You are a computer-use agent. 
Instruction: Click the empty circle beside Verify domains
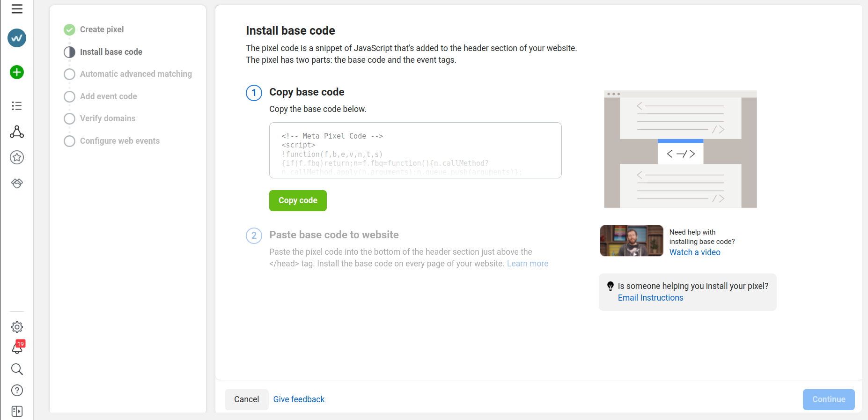[69, 118]
